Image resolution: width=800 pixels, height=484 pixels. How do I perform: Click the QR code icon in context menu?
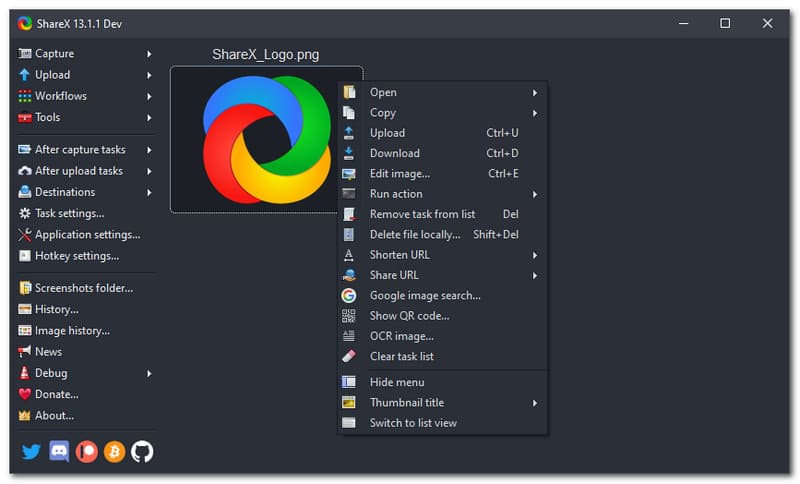pos(349,316)
